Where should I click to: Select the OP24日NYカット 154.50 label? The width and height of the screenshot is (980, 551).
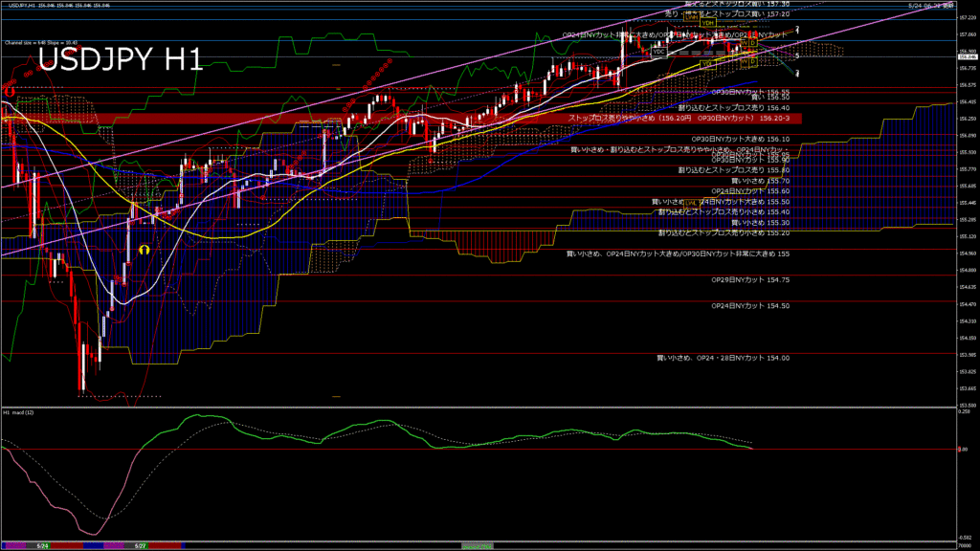tap(750, 306)
